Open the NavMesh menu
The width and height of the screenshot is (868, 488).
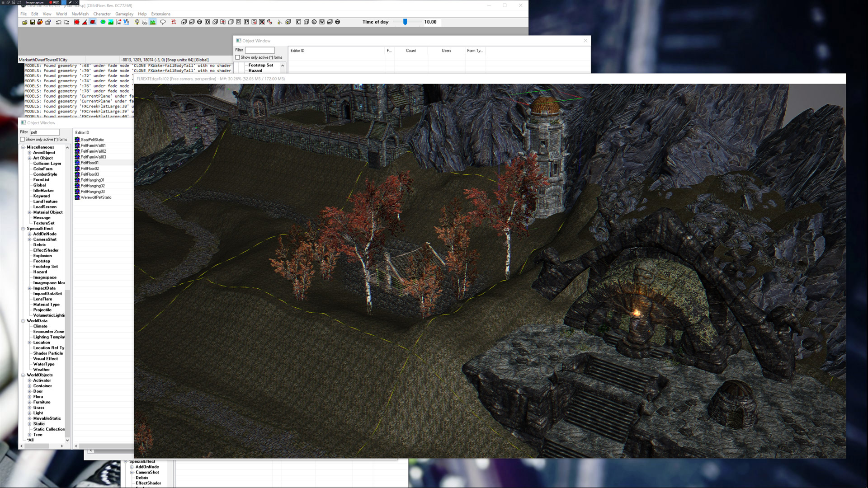80,14
